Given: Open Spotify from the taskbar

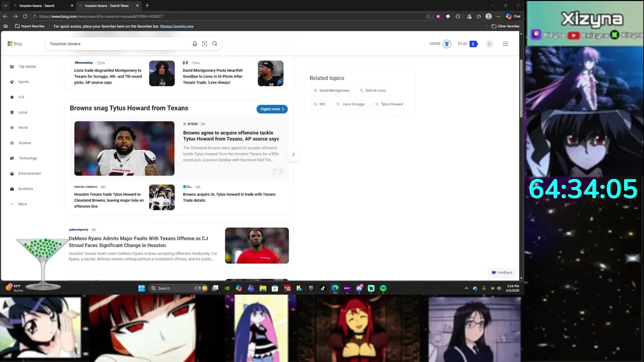Looking at the screenshot, I should click(x=383, y=288).
